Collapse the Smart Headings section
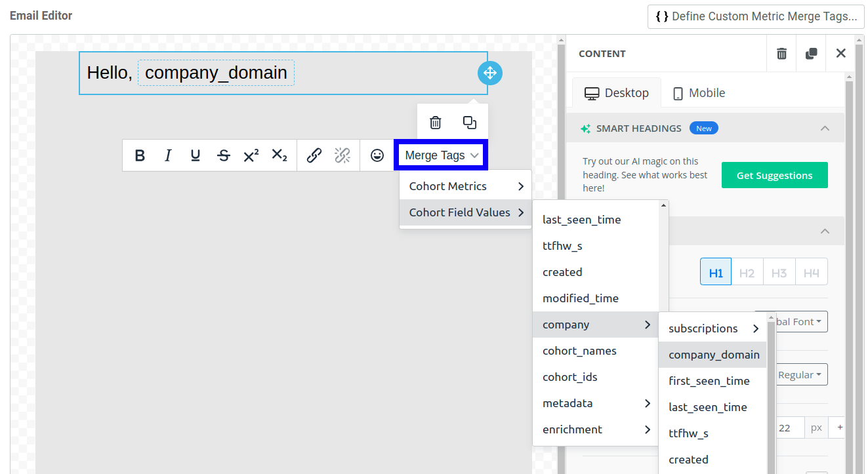The image size is (868, 474). point(825,128)
